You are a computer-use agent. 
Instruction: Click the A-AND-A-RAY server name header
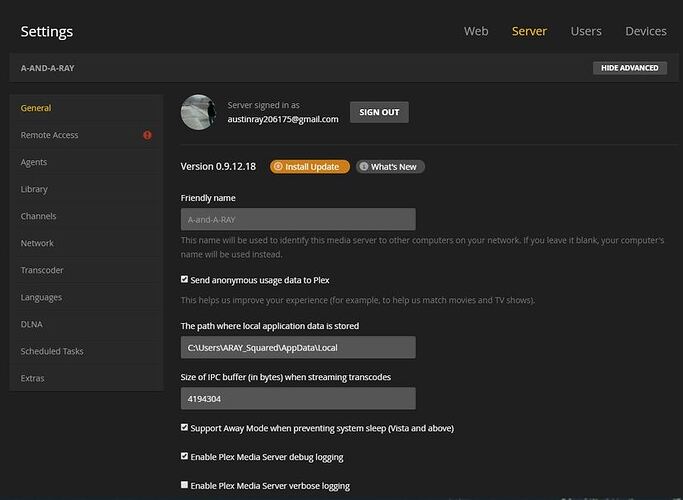(47, 68)
